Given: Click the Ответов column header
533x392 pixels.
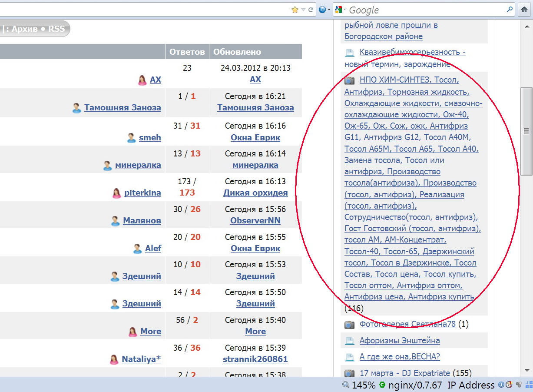Looking at the screenshot, I should pos(187,52).
